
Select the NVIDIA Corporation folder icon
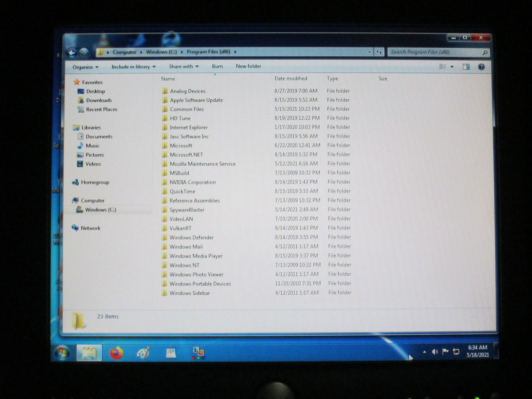[x=165, y=182]
